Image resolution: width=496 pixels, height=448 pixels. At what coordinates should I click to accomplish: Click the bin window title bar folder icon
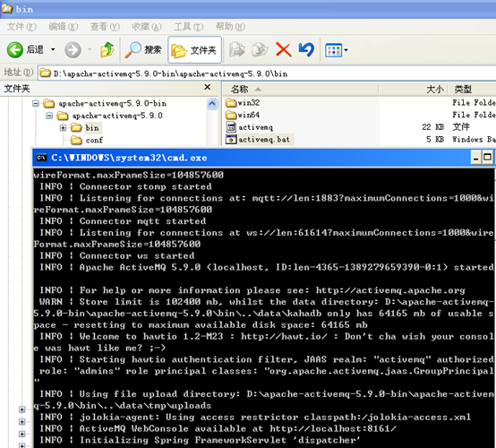[x=6, y=9]
